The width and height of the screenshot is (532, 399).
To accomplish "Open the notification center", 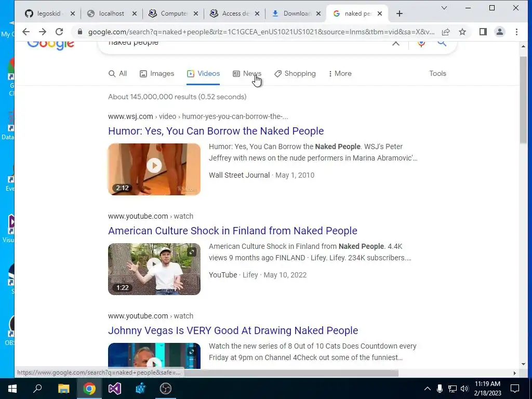I will coord(515,389).
